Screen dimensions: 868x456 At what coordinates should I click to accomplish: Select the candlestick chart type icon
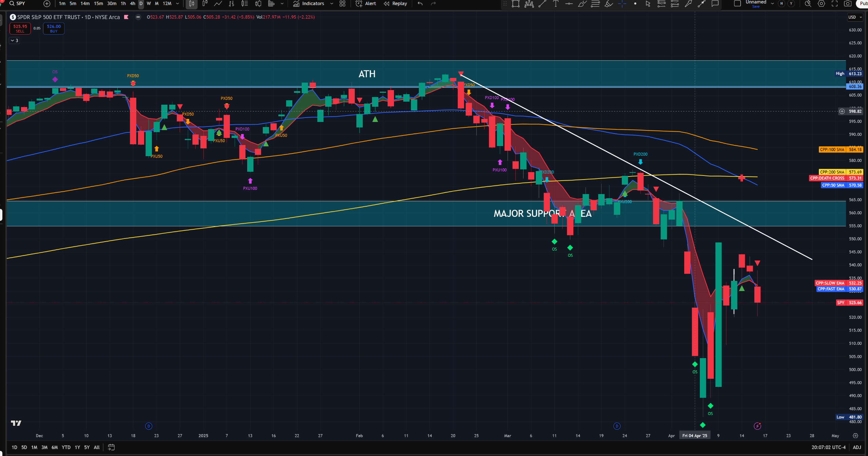pyautogui.click(x=192, y=4)
